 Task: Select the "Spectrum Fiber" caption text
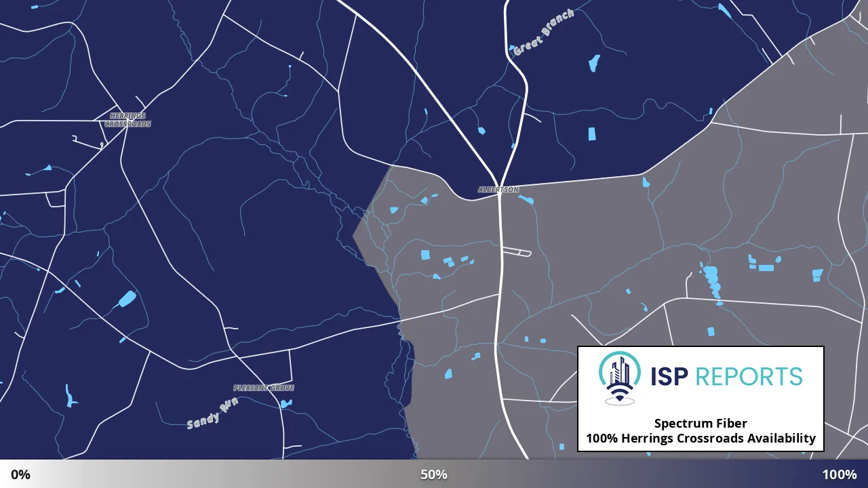(701, 424)
